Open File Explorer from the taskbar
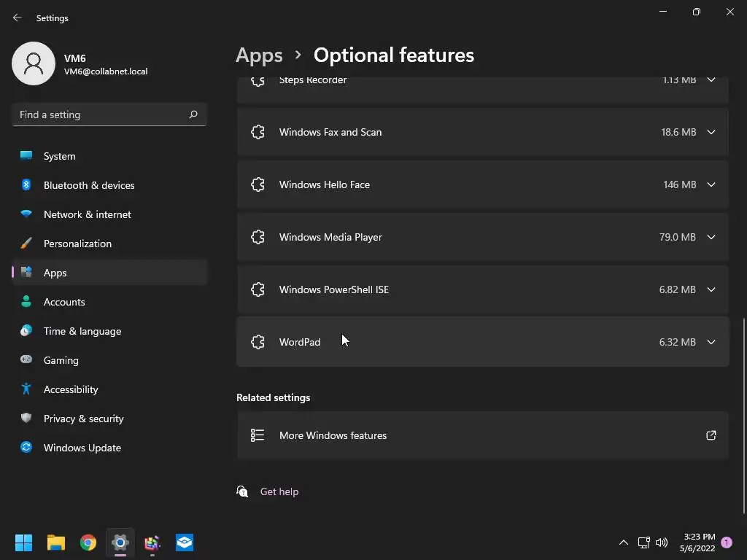Screen dimensions: 747x560 [56, 542]
